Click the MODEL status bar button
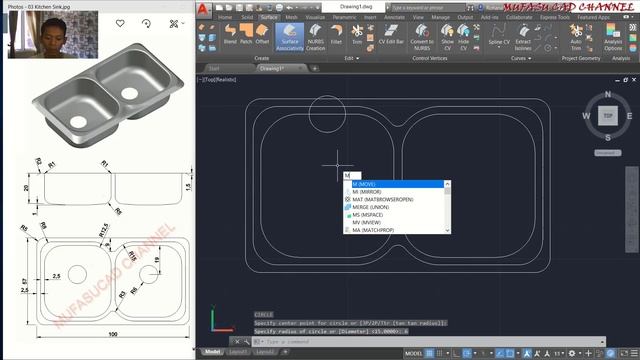The height and width of the screenshot is (360, 640). pyautogui.click(x=413, y=353)
